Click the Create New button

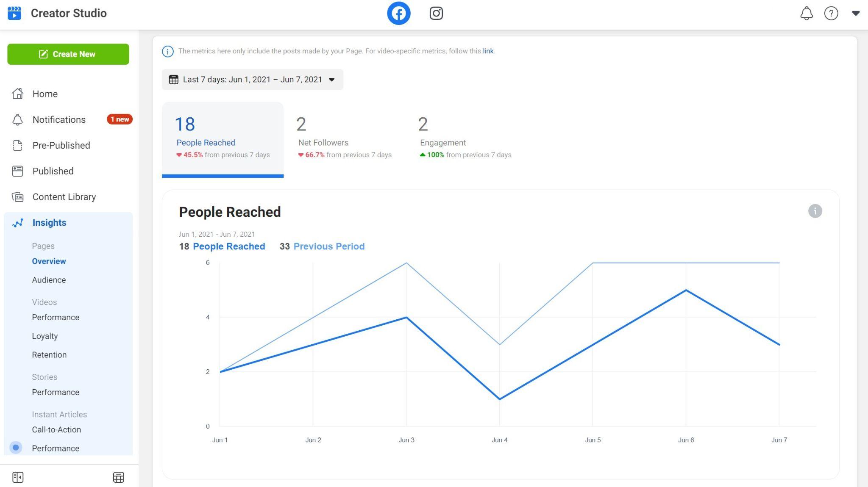tap(68, 54)
